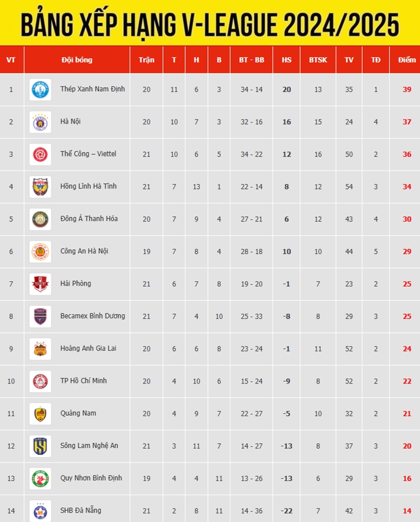
Task: Select the BT - BB column header
Action: (251, 60)
